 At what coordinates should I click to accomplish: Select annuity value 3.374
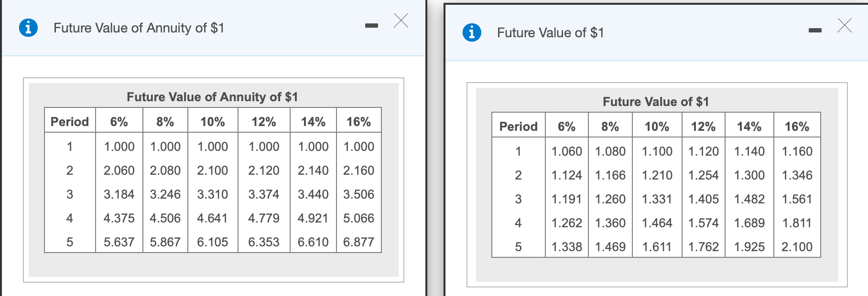[263, 194]
